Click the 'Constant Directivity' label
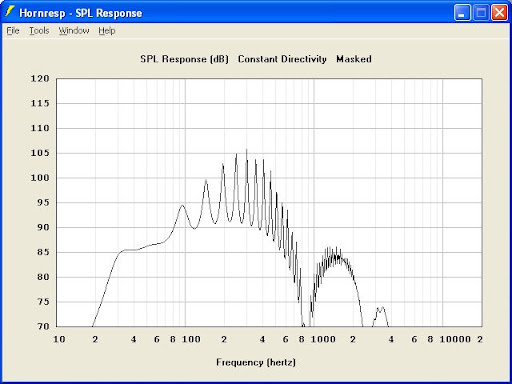This screenshot has width=512, height=384. click(282, 59)
